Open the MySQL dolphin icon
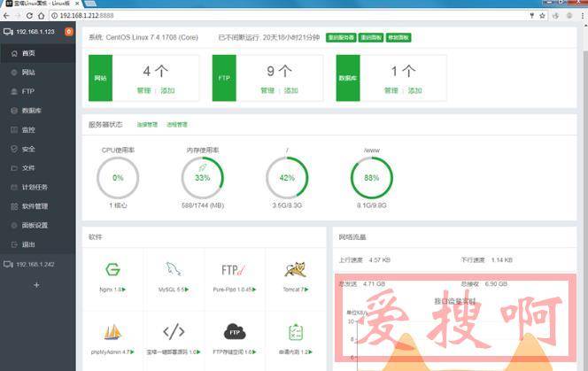The width and height of the screenshot is (588, 371). coord(173,270)
